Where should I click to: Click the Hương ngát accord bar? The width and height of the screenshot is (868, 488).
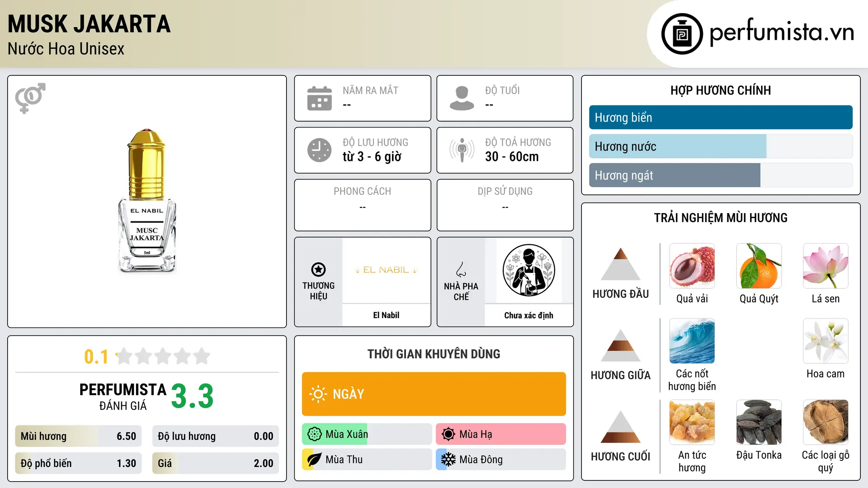721,175
